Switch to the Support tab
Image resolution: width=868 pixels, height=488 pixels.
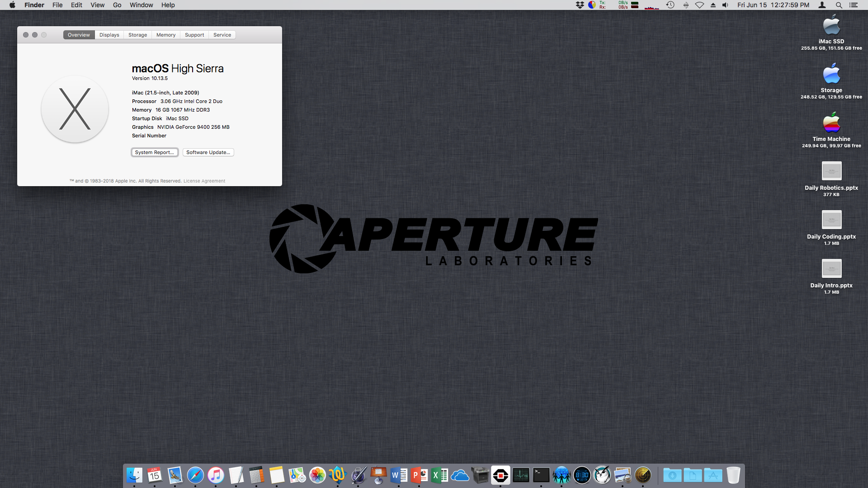point(194,35)
